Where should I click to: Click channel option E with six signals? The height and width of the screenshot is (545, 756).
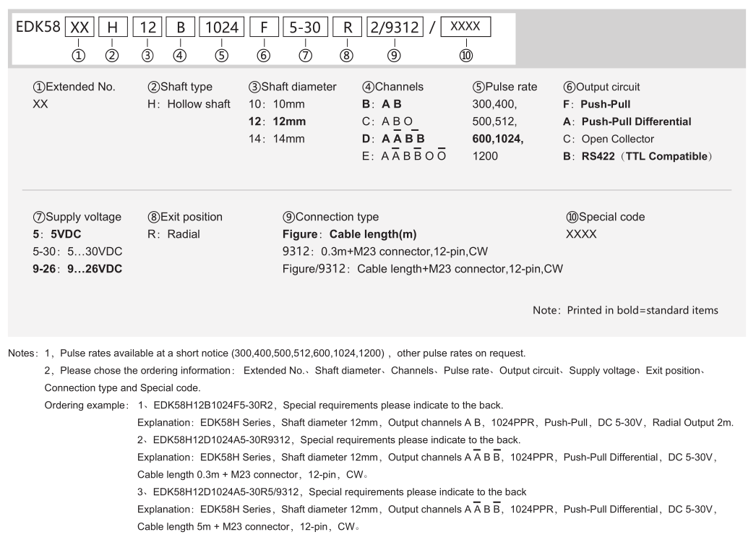[x=404, y=155]
